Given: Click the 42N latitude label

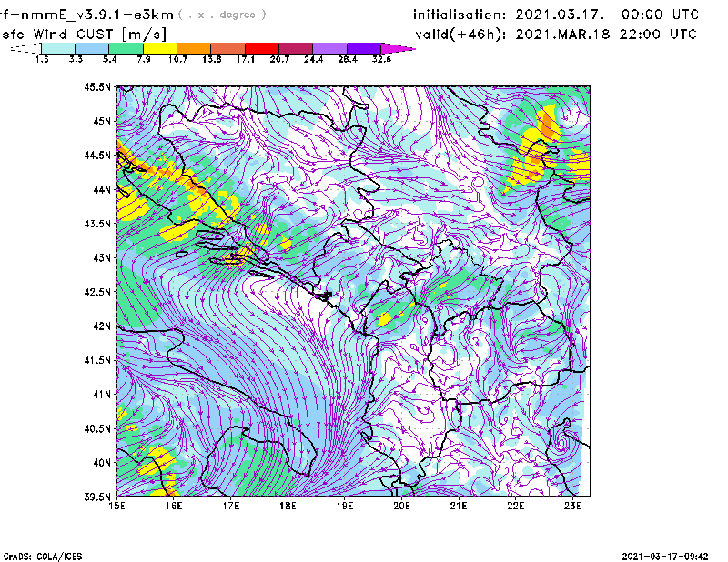Looking at the screenshot, I should coord(102,326).
